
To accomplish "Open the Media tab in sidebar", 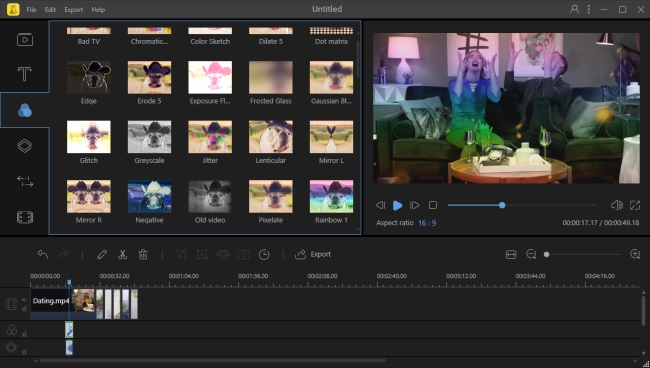I will 25,40.
